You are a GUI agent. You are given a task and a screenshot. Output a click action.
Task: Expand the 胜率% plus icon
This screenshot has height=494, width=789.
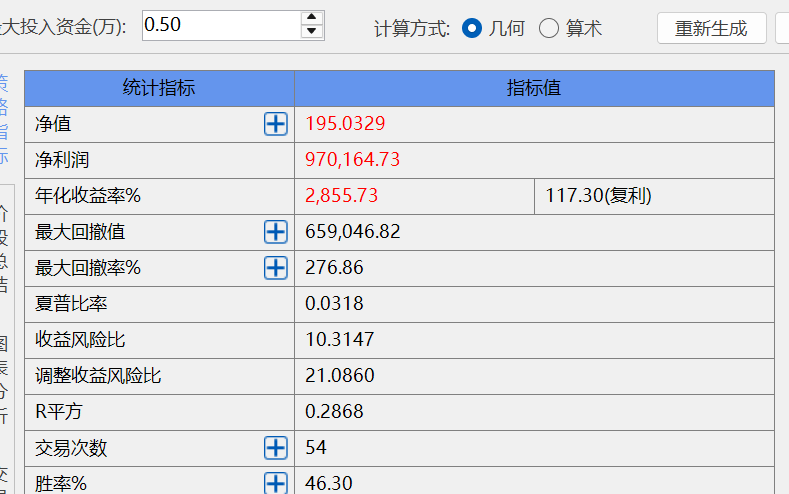point(275,483)
